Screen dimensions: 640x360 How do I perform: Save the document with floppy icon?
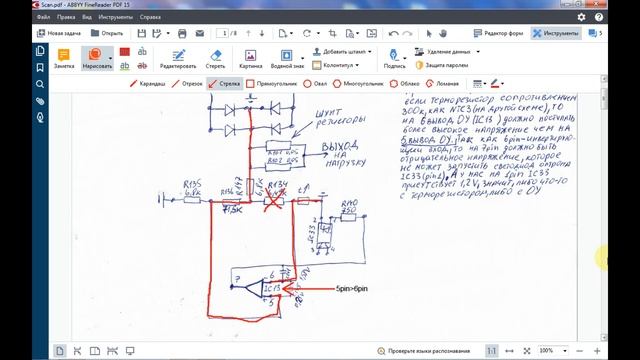coord(141,33)
